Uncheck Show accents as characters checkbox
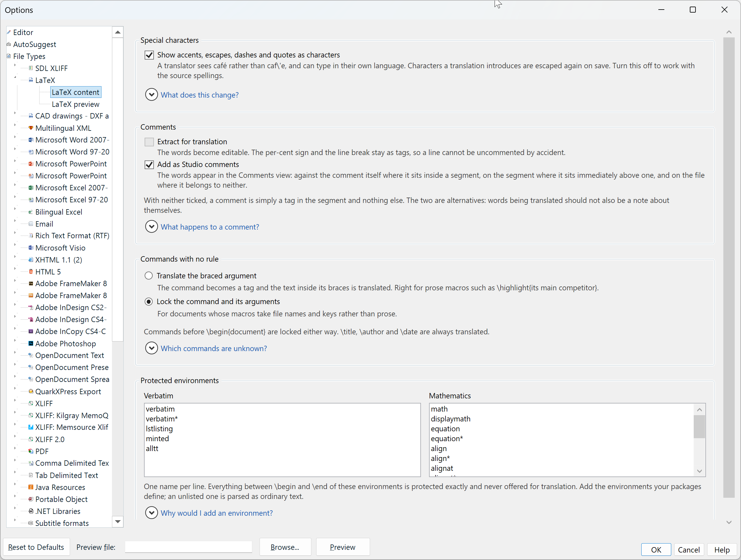Screen dimensions: 741x560 click(x=149, y=55)
